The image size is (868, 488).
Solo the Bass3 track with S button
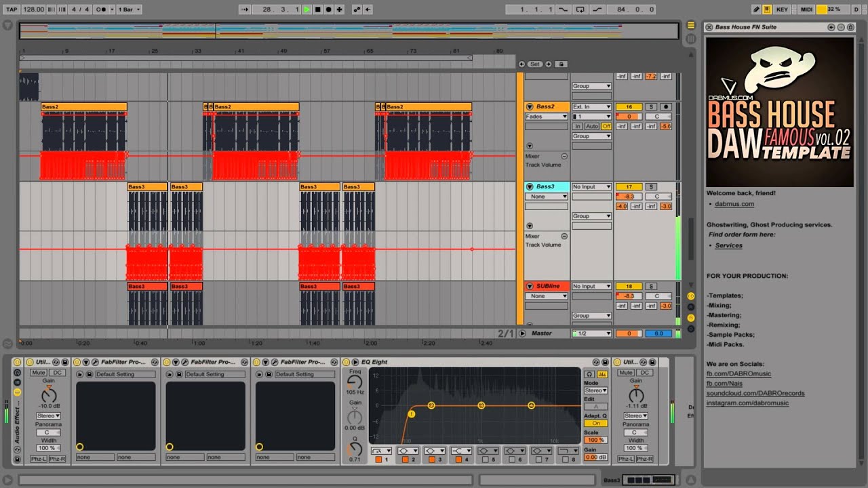(651, 186)
